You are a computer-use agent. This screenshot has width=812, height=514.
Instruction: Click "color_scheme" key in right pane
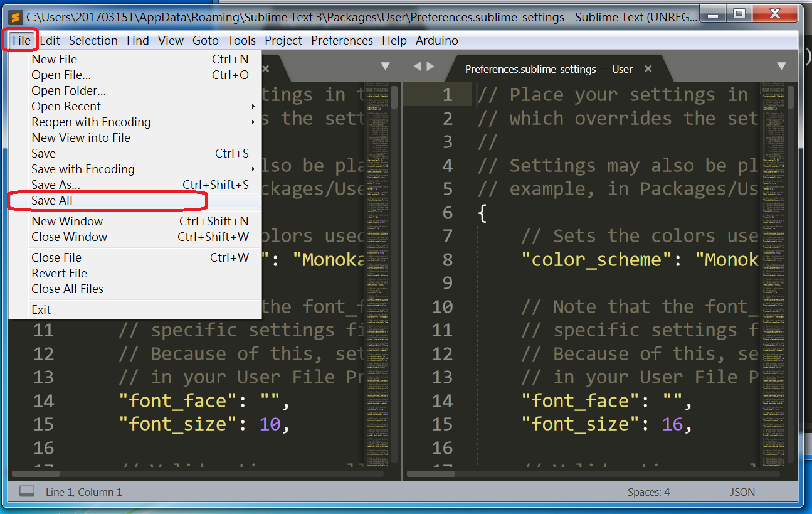597,260
